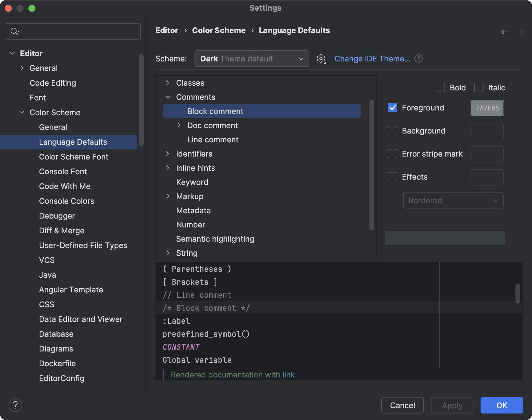Click the Editor breadcrumb
Image resolution: width=532 pixels, height=420 pixels.
[166, 30]
